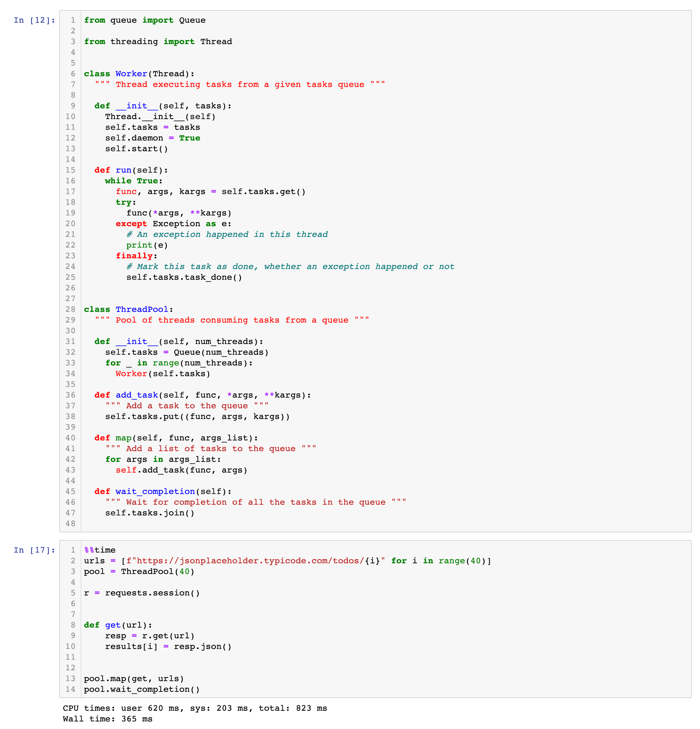The height and width of the screenshot is (729, 700).
Task: Click the print(e) statement
Action: 147,245
